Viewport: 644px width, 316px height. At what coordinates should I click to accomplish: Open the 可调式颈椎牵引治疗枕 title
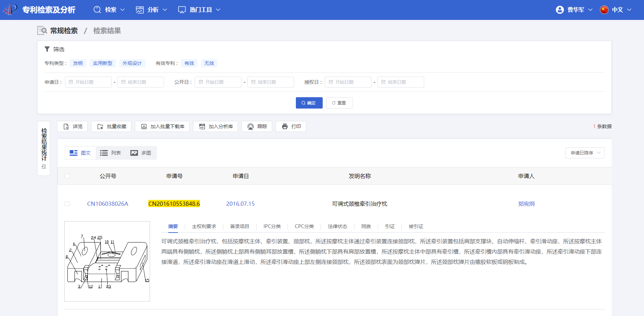tap(359, 204)
